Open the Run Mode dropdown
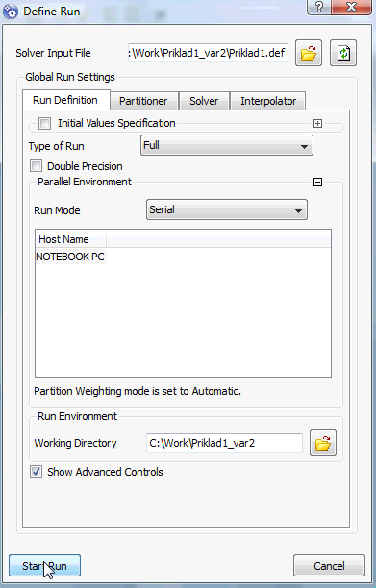The height and width of the screenshot is (588, 376). click(x=227, y=209)
